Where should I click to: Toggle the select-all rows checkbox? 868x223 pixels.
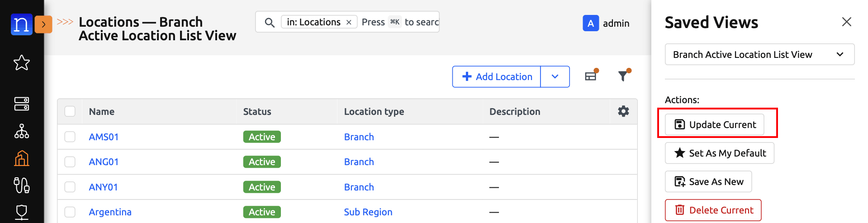pos(70,111)
